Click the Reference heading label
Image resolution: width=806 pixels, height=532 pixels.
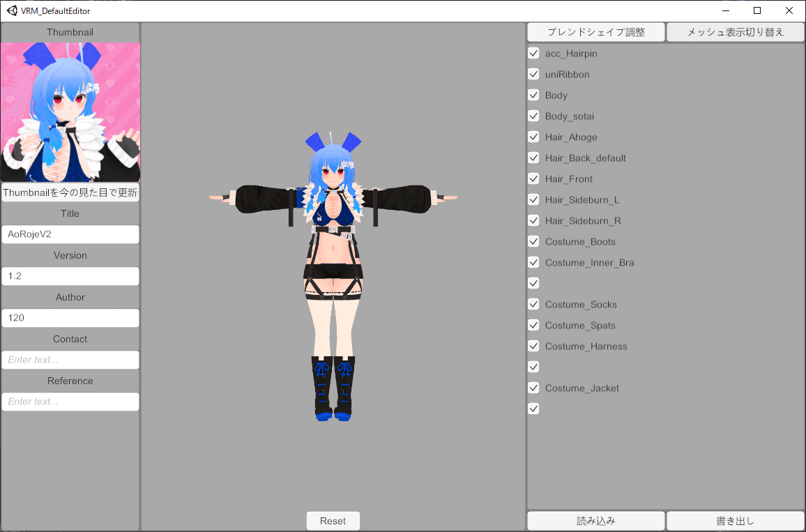point(70,381)
